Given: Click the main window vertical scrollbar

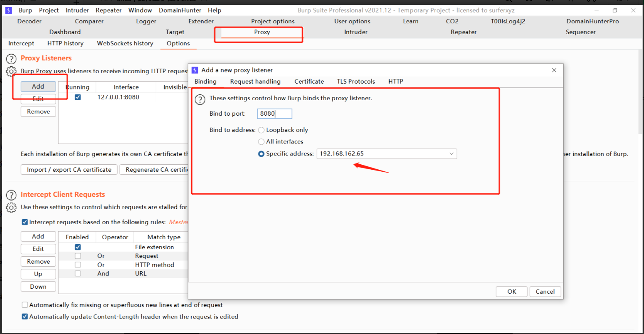Looking at the screenshot, I should click(x=641, y=92).
